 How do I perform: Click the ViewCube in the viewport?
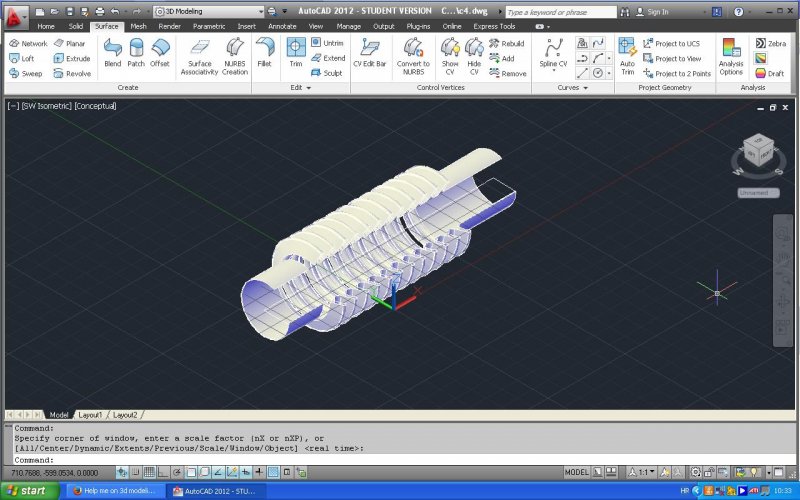point(758,151)
